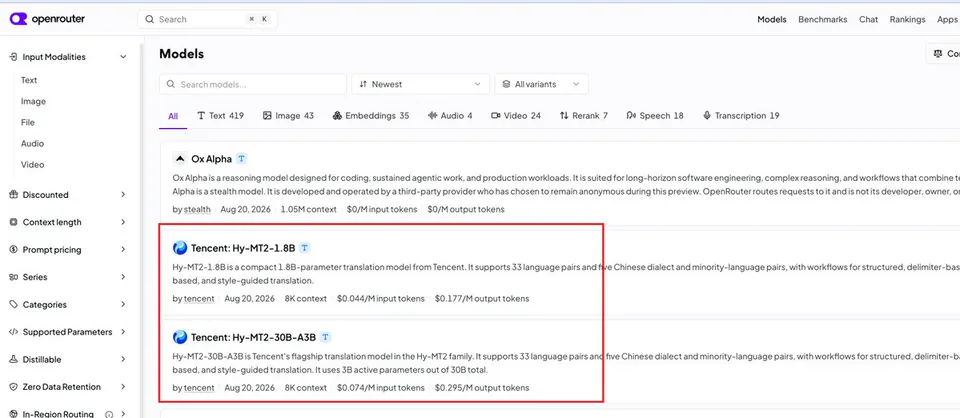Click the Input Modalities sidebar icon

click(x=13, y=57)
